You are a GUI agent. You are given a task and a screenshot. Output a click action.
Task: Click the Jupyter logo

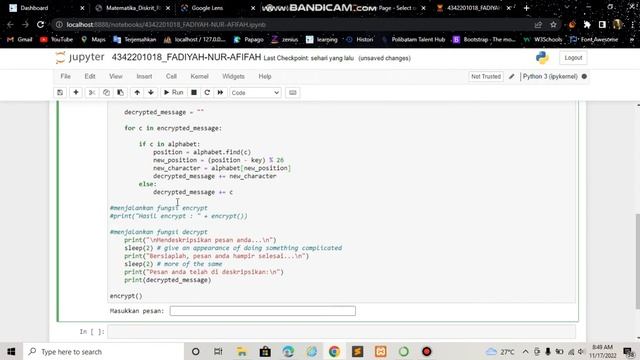80,58
